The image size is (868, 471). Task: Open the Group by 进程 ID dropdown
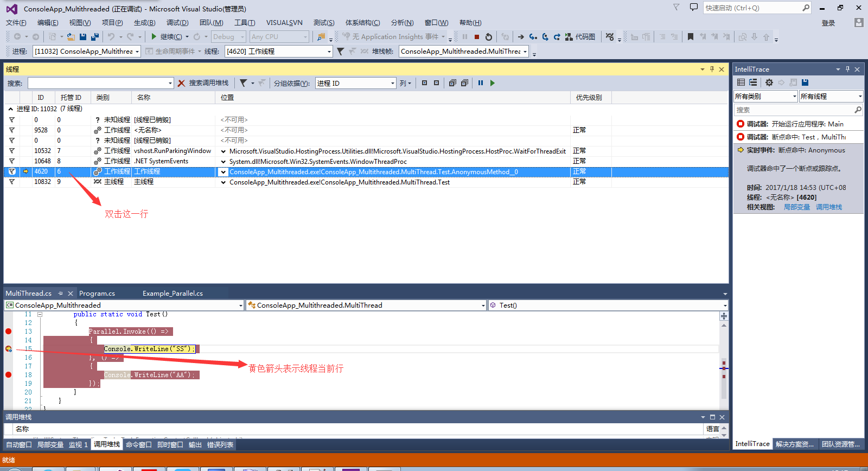click(356, 83)
